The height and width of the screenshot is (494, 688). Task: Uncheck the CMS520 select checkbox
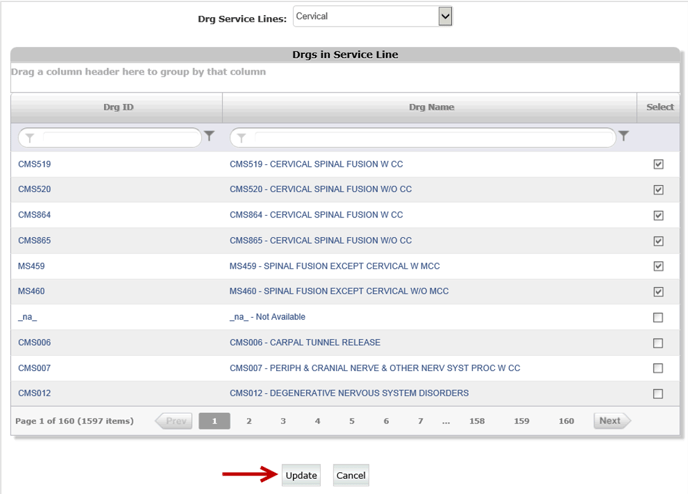tap(658, 190)
